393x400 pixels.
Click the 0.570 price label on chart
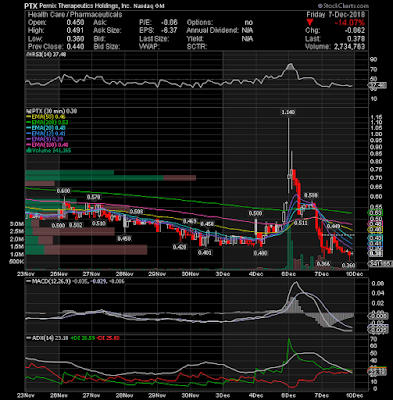94,197
